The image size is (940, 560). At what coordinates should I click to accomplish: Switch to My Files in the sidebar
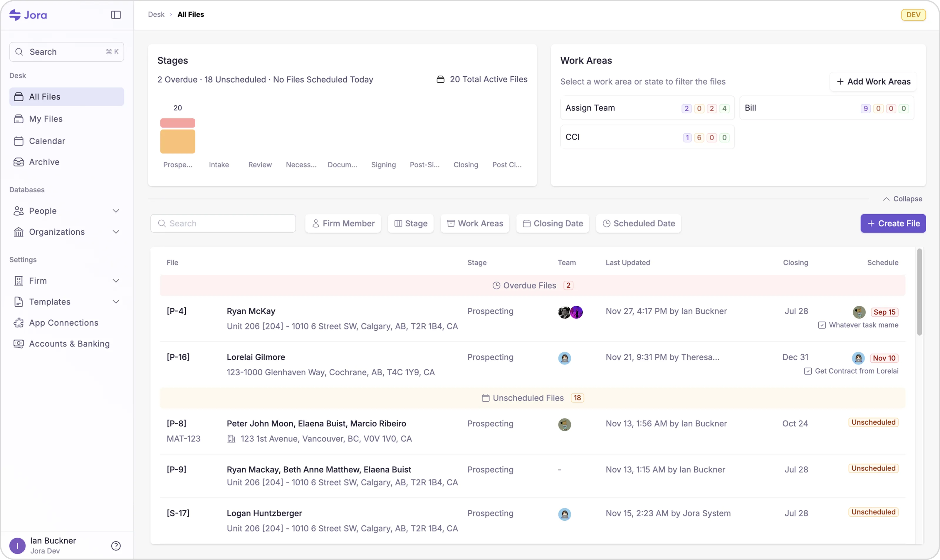pyautogui.click(x=46, y=119)
